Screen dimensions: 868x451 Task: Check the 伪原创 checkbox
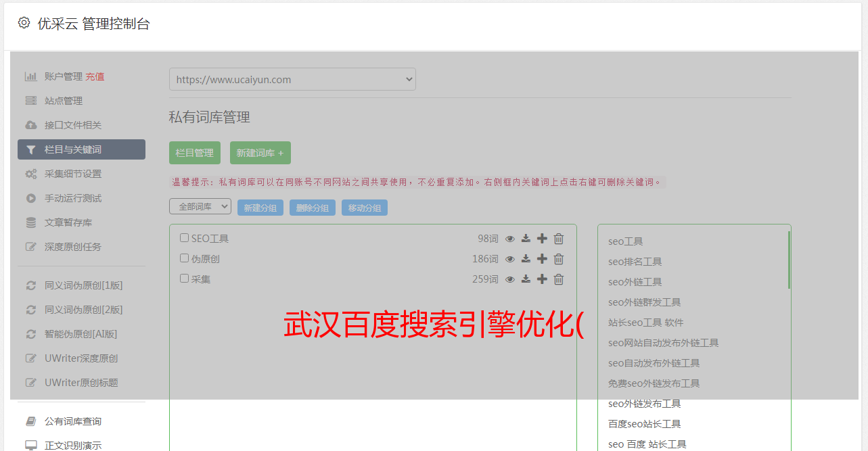pos(184,258)
